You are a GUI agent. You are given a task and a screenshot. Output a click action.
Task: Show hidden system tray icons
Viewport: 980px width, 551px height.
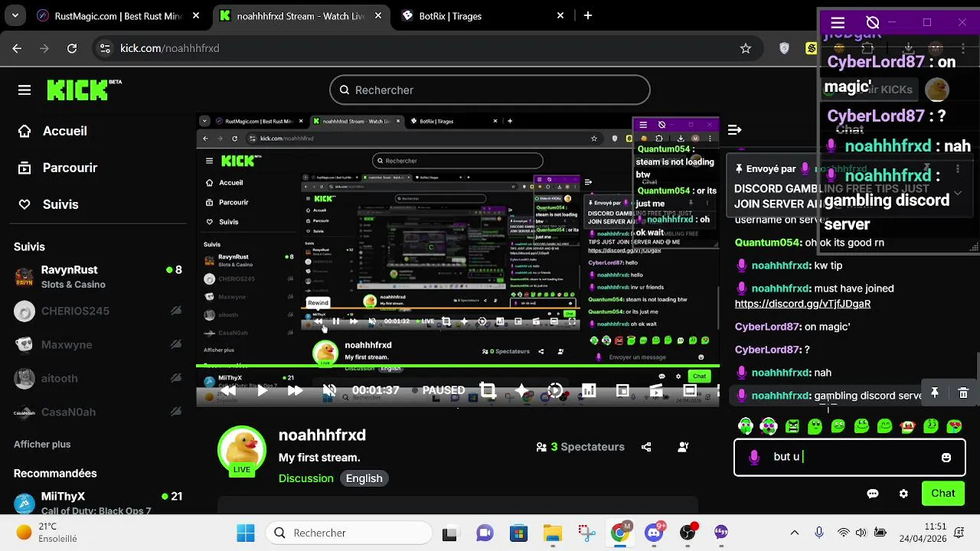795,533
